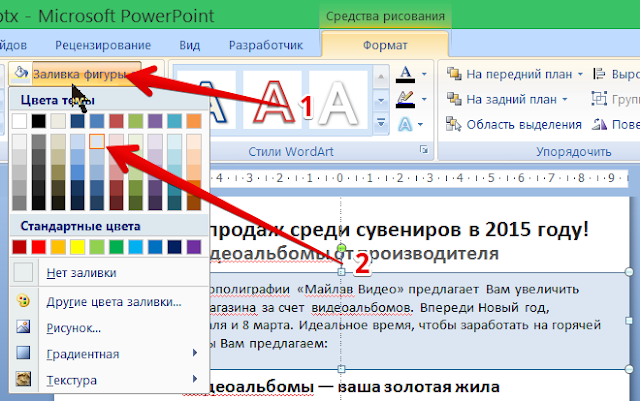The width and height of the screenshot is (640, 401).
Task: Click the Align icon in the Arrange group
Action: [599, 74]
